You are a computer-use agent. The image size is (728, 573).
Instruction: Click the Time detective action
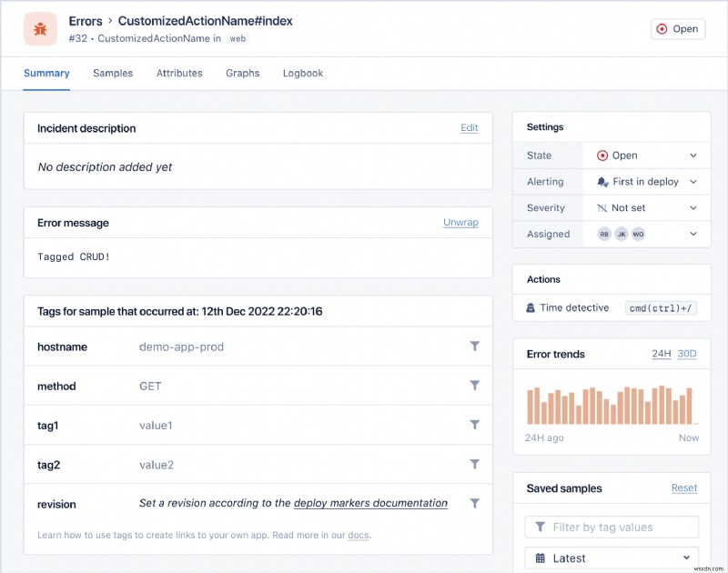click(567, 307)
